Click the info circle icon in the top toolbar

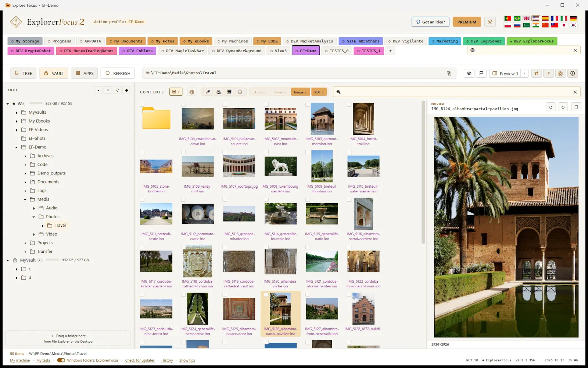(573, 73)
